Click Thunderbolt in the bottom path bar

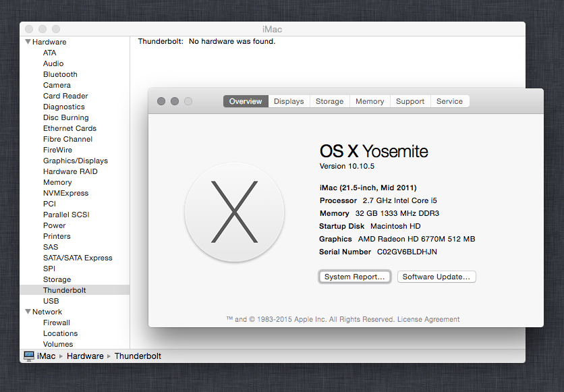pos(138,356)
